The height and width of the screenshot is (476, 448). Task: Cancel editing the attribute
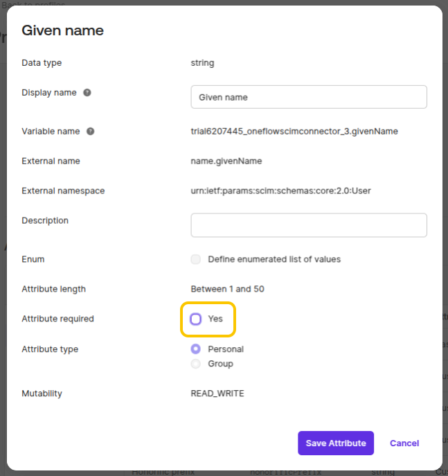(x=404, y=443)
